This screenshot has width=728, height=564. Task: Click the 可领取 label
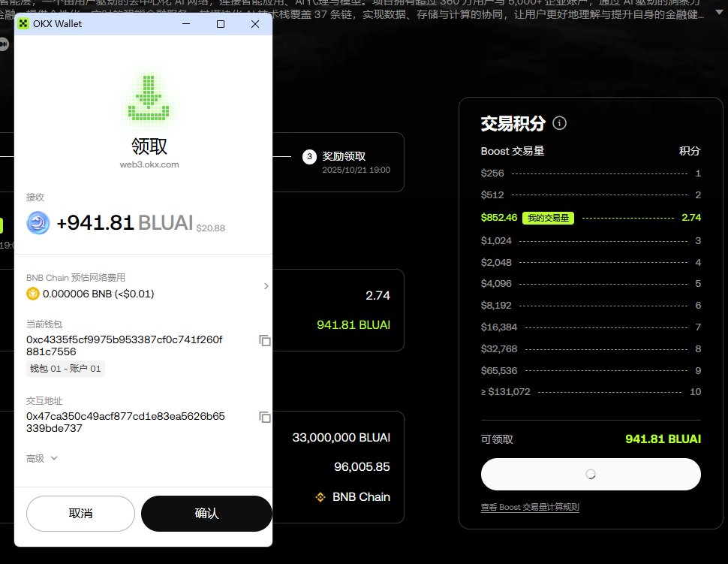point(497,439)
